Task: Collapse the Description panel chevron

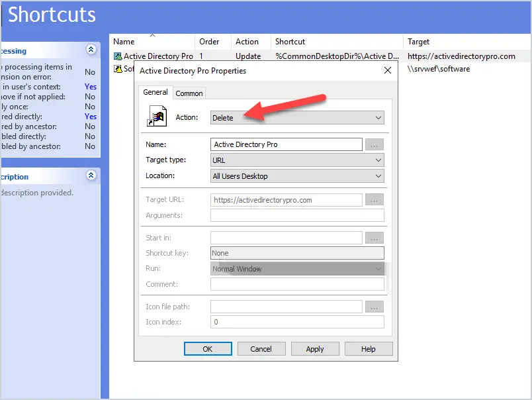Action: coord(91,175)
